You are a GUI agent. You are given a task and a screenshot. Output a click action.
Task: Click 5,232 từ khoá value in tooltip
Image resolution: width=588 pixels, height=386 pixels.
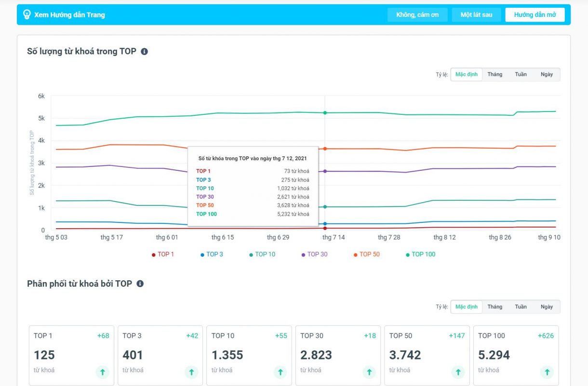tap(294, 214)
